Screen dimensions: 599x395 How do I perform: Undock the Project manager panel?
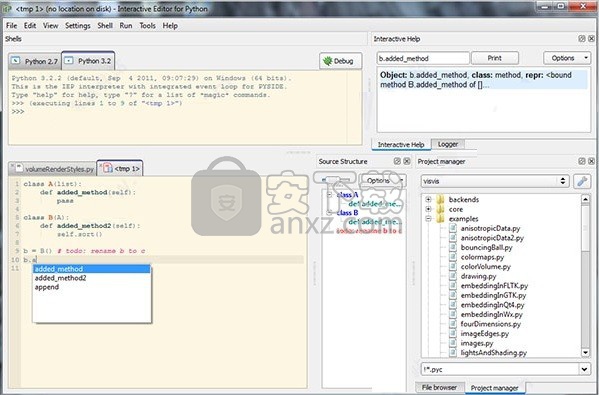click(582, 161)
